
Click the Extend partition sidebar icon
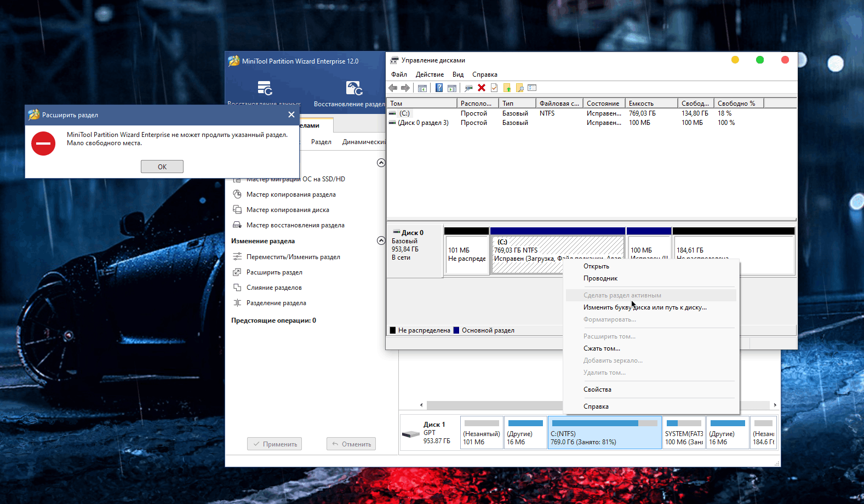pyautogui.click(x=237, y=272)
